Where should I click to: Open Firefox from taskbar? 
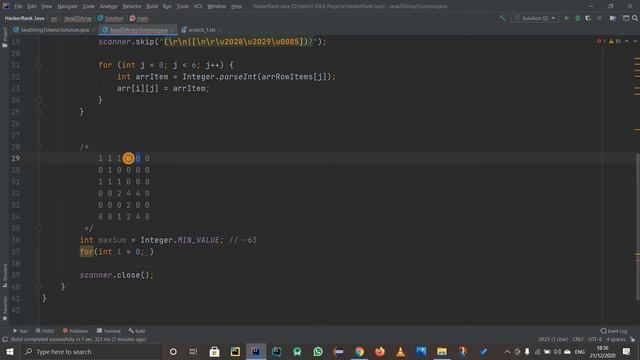click(x=380, y=351)
